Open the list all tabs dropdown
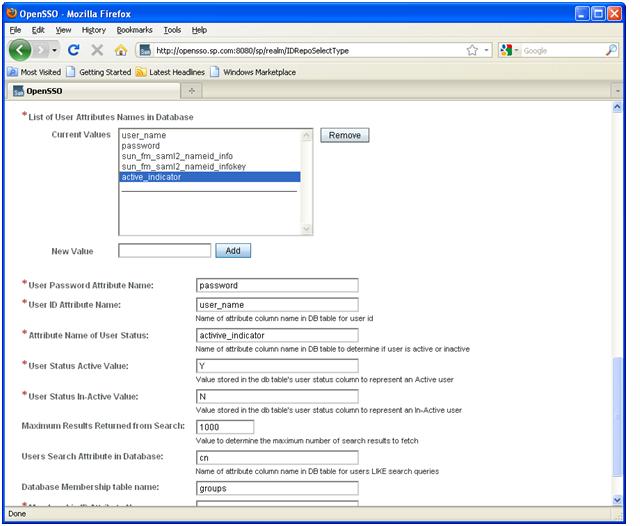Screen dimensions: 640x526 [617, 91]
